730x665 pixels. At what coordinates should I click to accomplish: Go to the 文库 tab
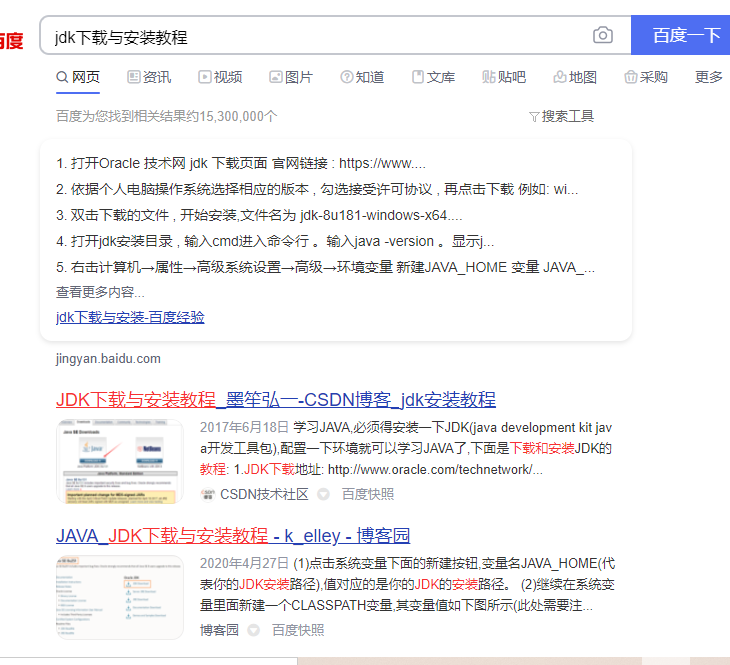click(433, 77)
